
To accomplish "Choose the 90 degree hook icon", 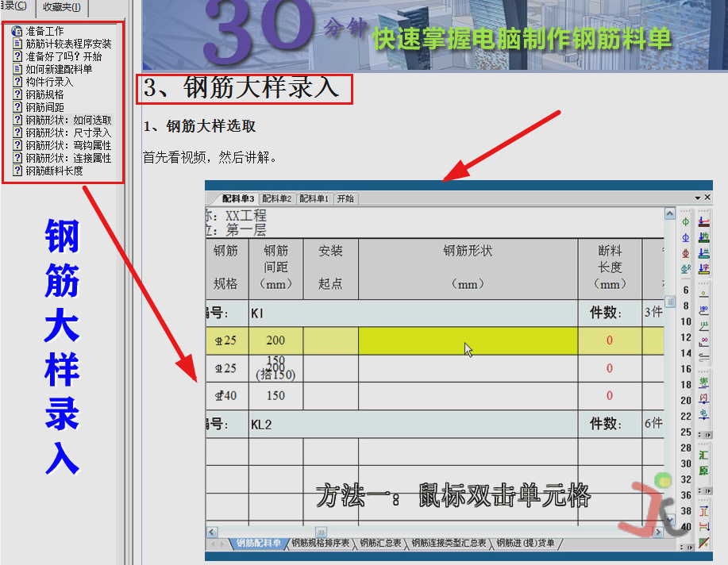I will [x=704, y=342].
